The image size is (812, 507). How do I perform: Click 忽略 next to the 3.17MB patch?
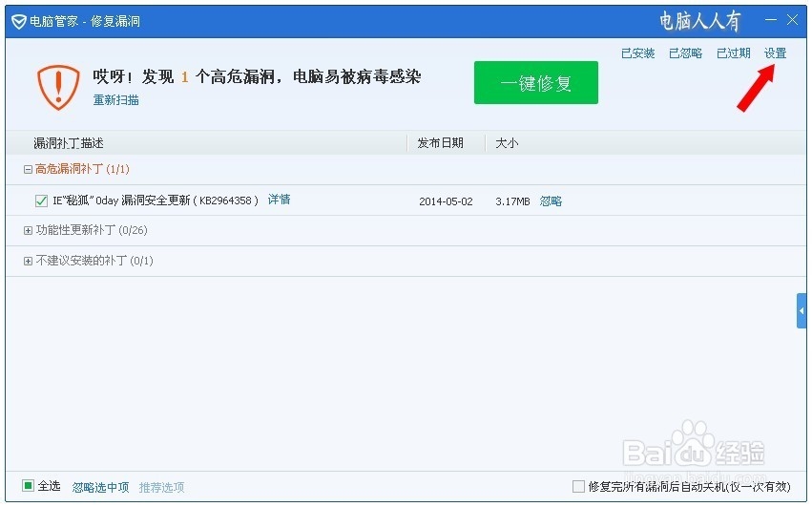(x=551, y=201)
